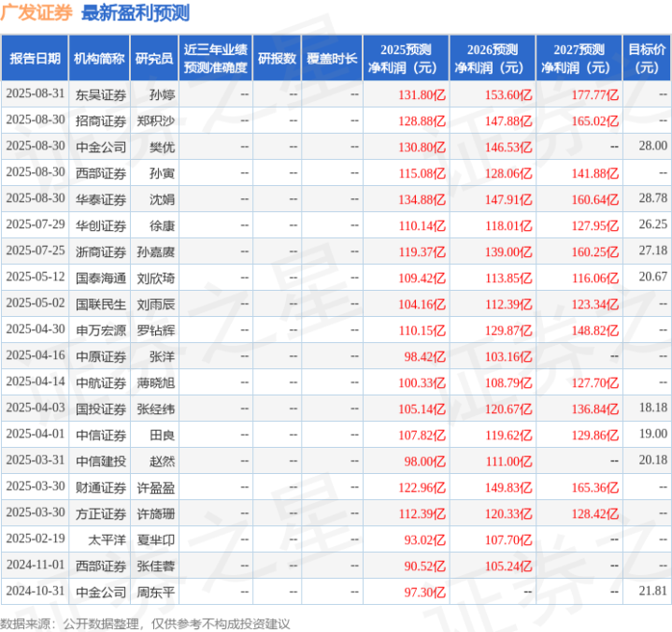Click the 机构简称 column header
Screen dimensions: 672x632
click(x=99, y=58)
